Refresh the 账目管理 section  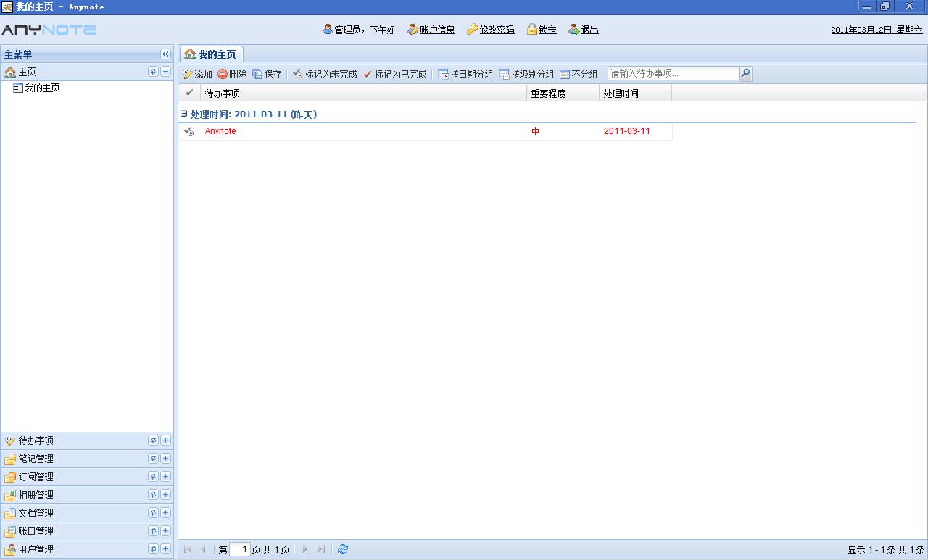click(153, 530)
